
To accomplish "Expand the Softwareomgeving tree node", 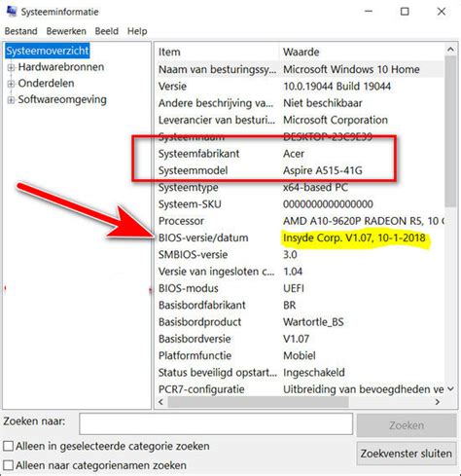I will 11,99.
